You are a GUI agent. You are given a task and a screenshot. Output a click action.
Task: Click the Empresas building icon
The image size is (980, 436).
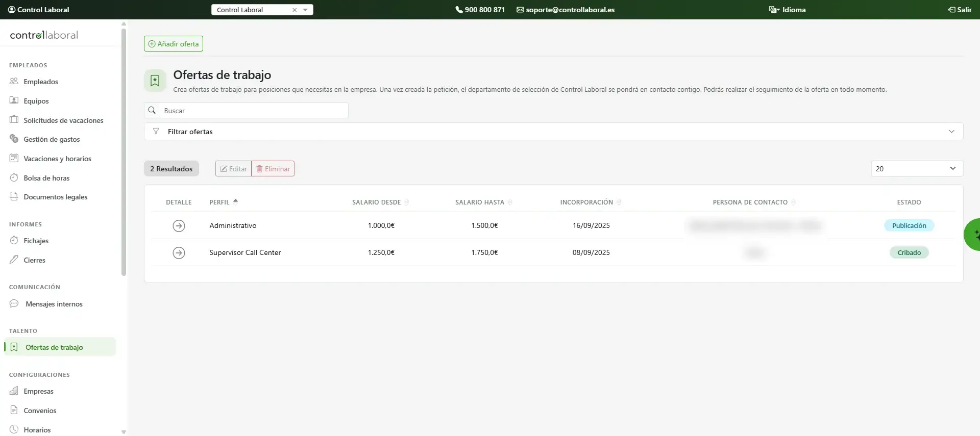pos(14,391)
